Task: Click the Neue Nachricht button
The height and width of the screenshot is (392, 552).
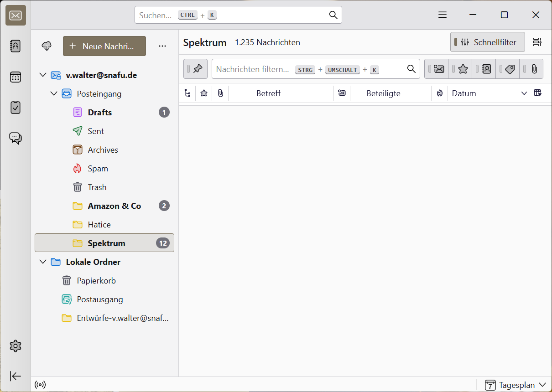Action: coord(104,46)
